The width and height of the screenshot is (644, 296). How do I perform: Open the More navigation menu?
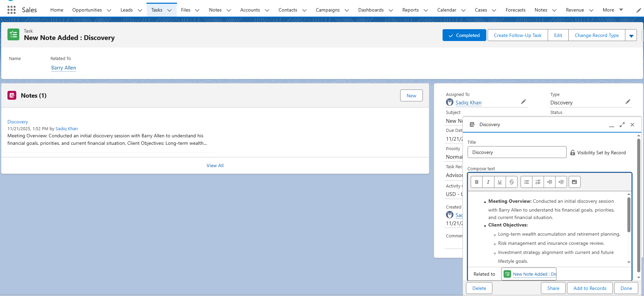[612, 10]
